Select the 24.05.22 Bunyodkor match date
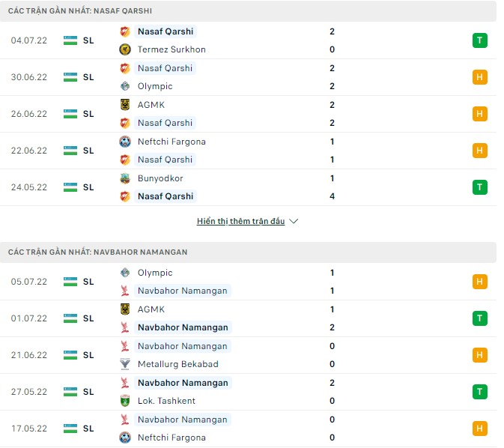The height and width of the screenshot is (448, 504). [x=29, y=187]
